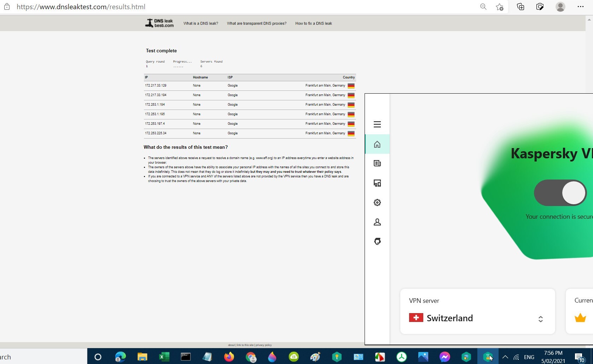Click the "privacy policy" footer link

coord(264,345)
